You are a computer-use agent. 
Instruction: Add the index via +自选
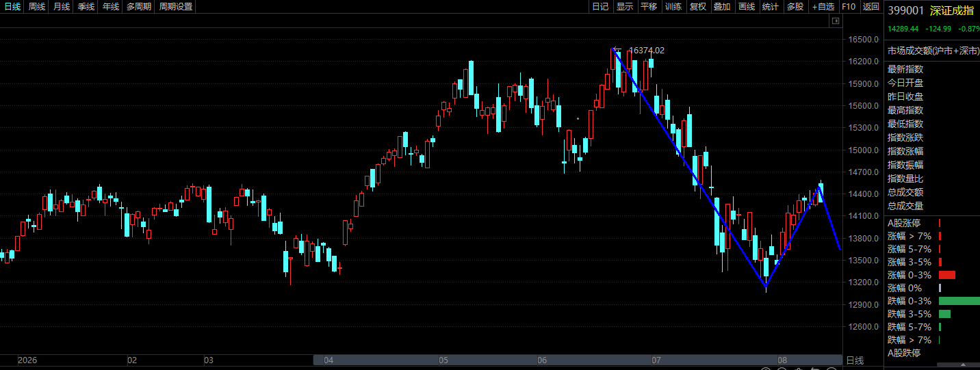(823, 7)
